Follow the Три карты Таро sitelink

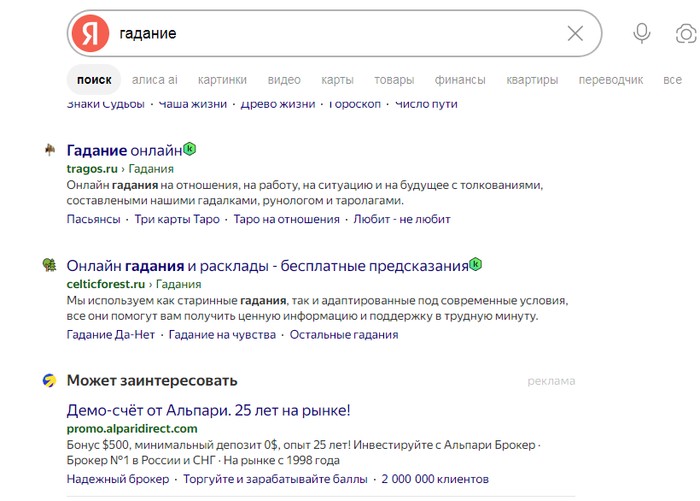point(177,219)
